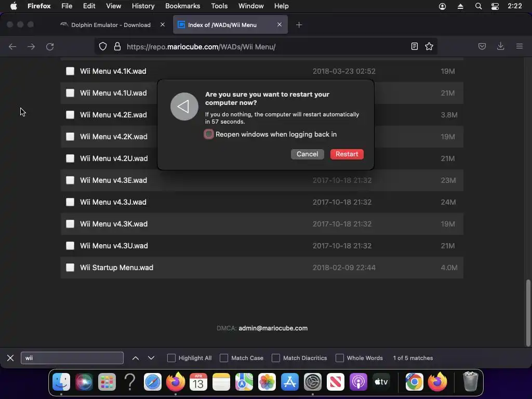Enable Match Case in find bar
Screen dimensions: 532x399
224,358
